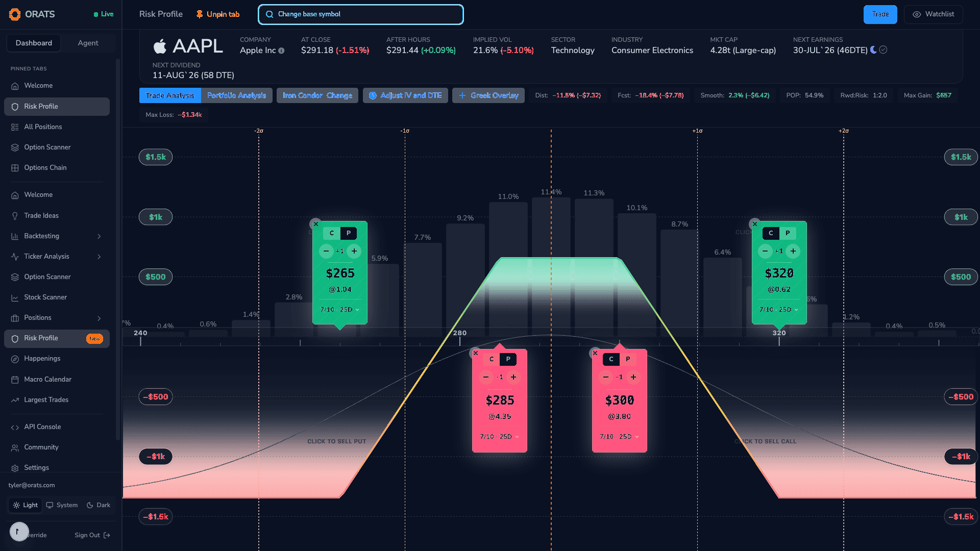Viewport: 980px width, 551px height.
Task: Click the Settings gear icon
Action: point(15,468)
